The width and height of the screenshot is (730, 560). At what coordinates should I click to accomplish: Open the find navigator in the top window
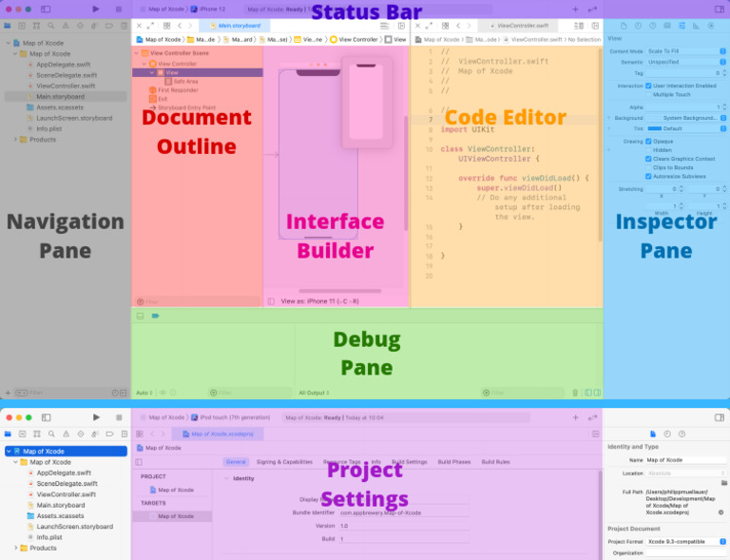click(x=50, y=26)
